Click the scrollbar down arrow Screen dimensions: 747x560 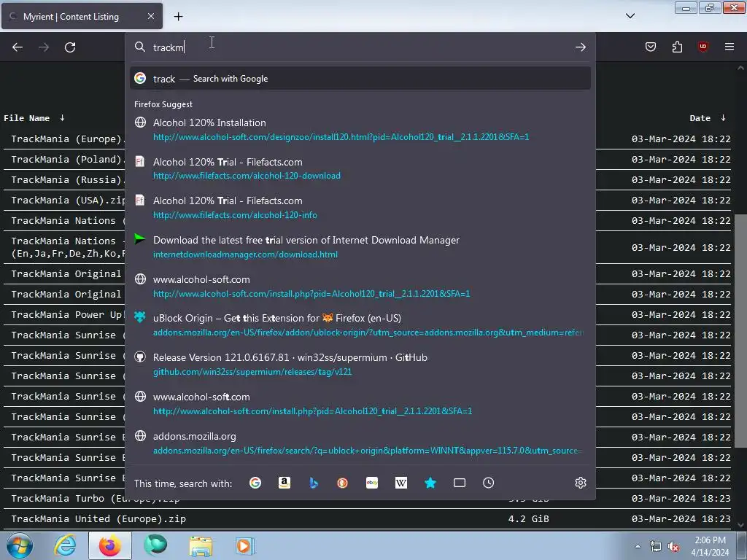(x=740, y=525)
